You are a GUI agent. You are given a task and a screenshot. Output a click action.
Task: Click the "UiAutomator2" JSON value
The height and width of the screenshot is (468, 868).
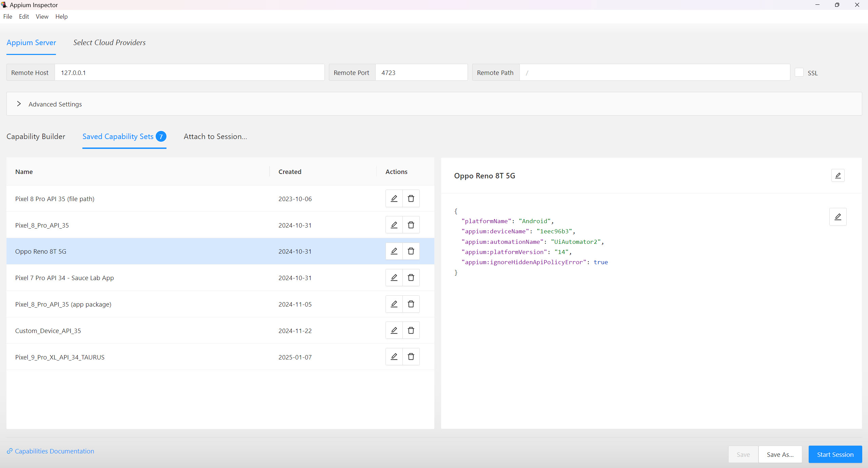576,242
